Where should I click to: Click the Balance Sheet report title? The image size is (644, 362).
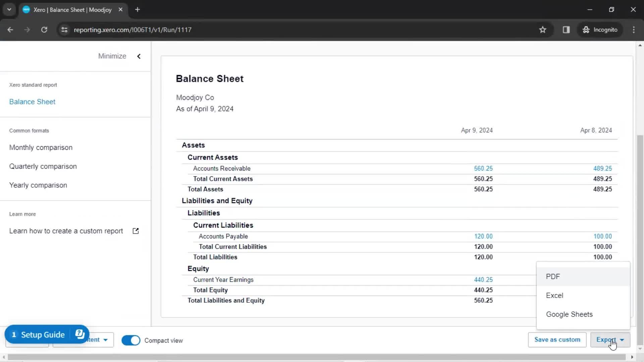click(210, 78)
